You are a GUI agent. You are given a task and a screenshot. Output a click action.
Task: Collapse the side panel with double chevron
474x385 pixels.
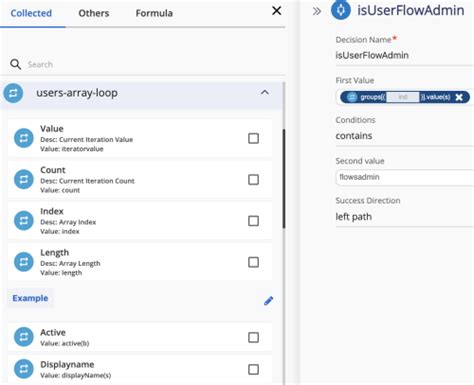coord(317,11)
